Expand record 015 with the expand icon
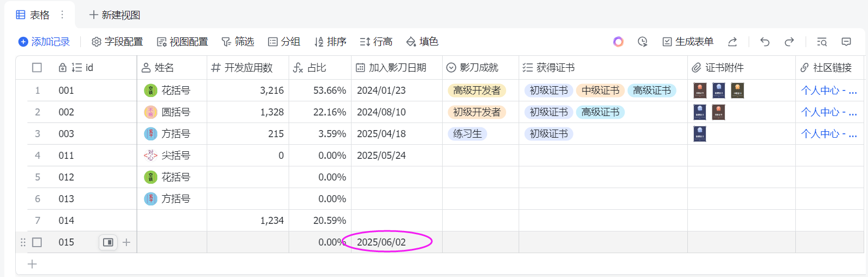 (108, 242)
